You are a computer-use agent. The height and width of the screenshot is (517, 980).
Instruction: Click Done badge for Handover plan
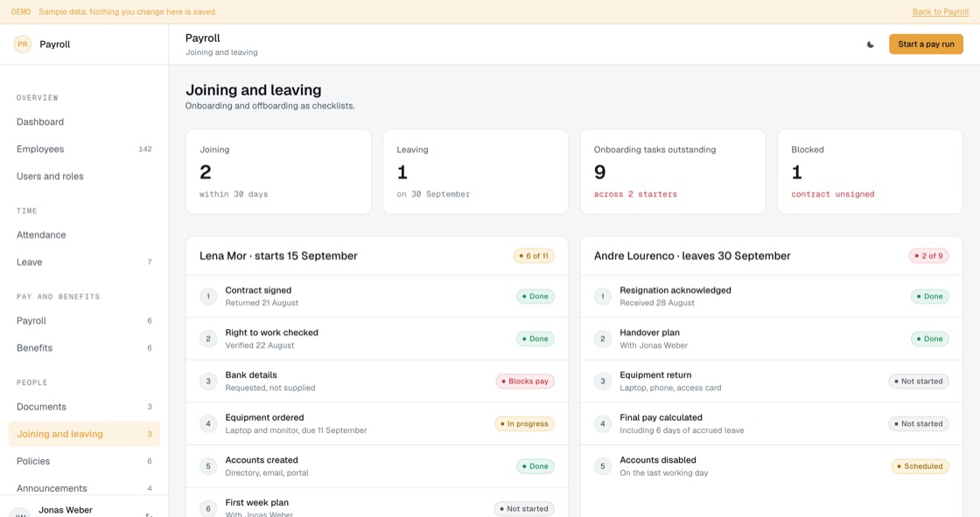pyautogui.click(x=930, y=339)
